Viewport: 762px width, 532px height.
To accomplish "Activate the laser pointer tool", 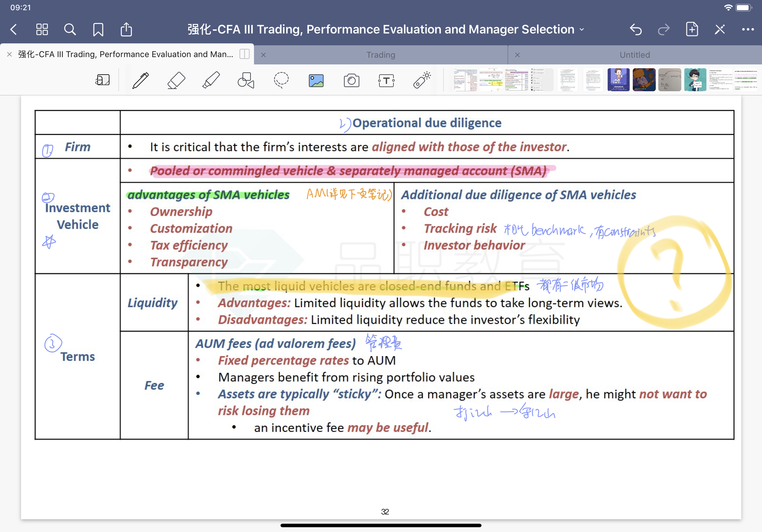I will pyautogui.click(x=422, y=80).
